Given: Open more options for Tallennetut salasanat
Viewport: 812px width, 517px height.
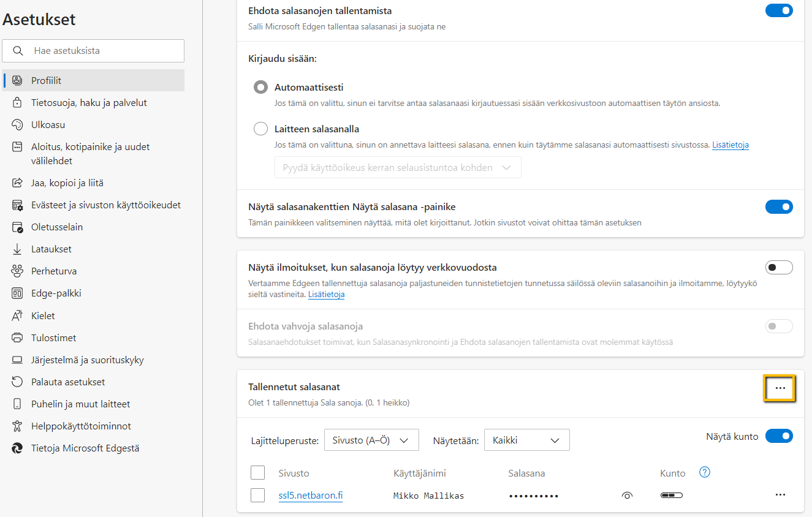Looking at the screenshot, I should coord(780,388).
